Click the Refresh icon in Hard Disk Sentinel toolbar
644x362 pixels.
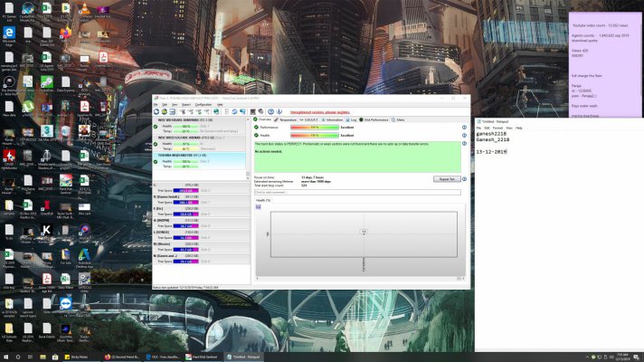[x=156, y=111]
